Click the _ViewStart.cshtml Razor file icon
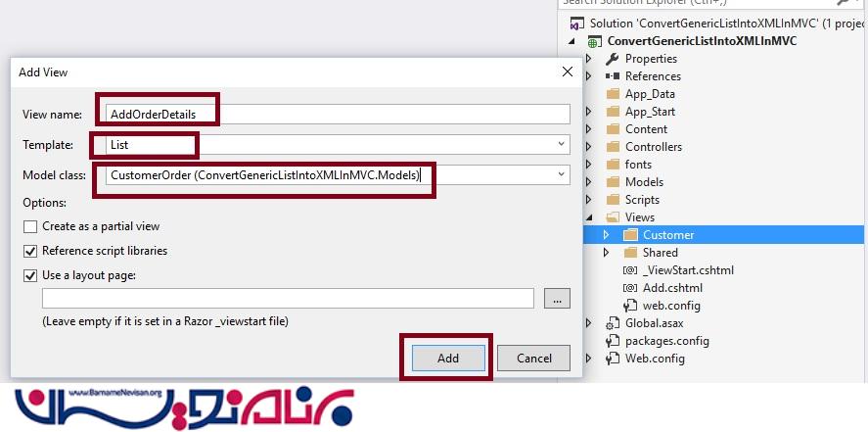 pos(630,270)
